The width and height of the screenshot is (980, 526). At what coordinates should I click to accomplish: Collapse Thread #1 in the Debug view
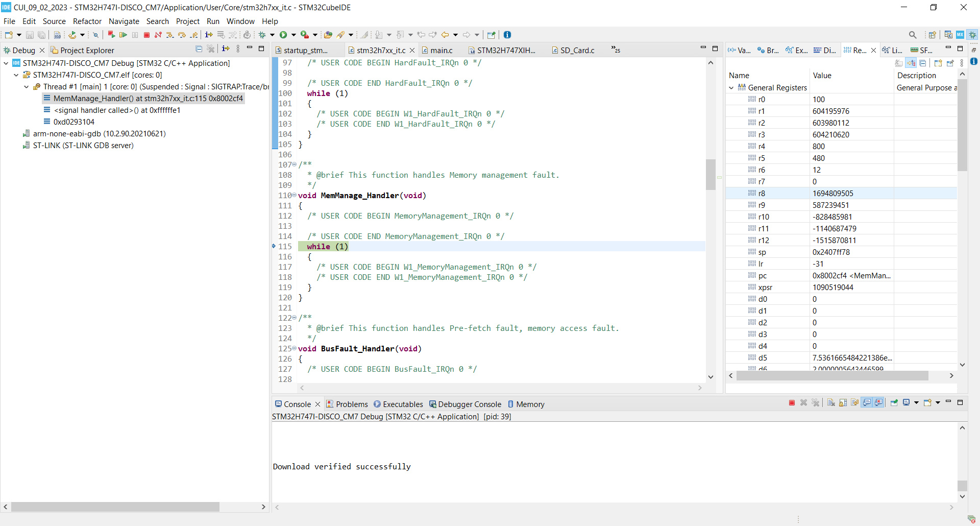click(27, 87)
